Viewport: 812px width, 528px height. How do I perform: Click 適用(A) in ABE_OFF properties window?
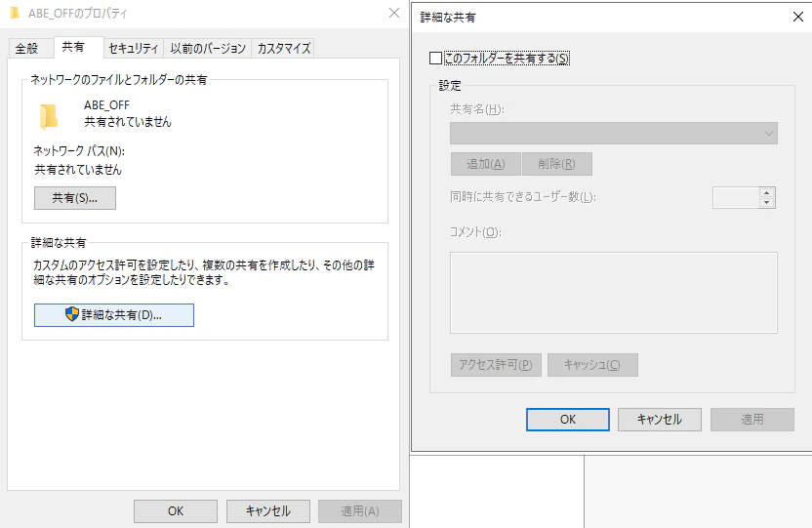360,510
